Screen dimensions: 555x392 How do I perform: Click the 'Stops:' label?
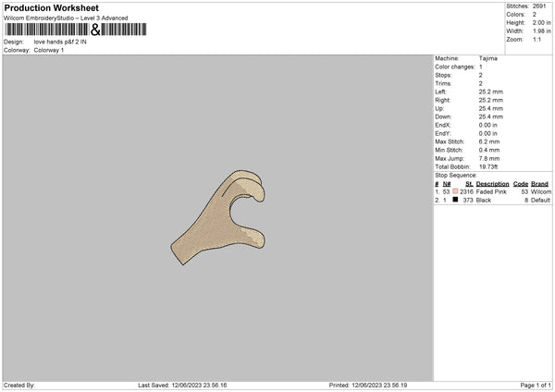click(x=443, y=76)
